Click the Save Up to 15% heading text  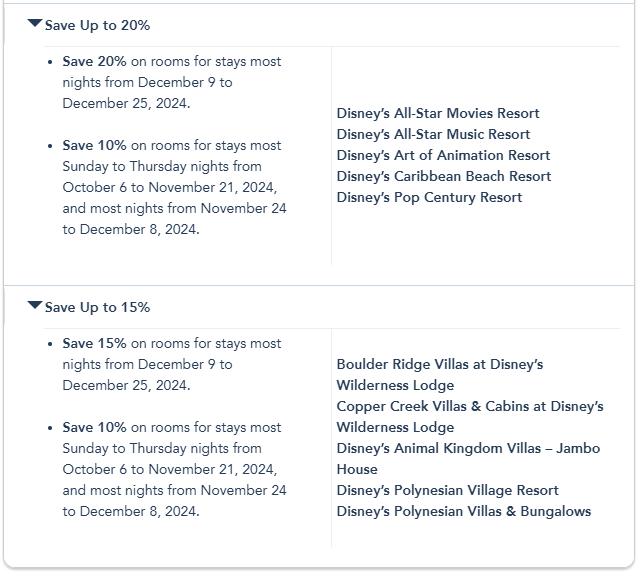[97, 307]
